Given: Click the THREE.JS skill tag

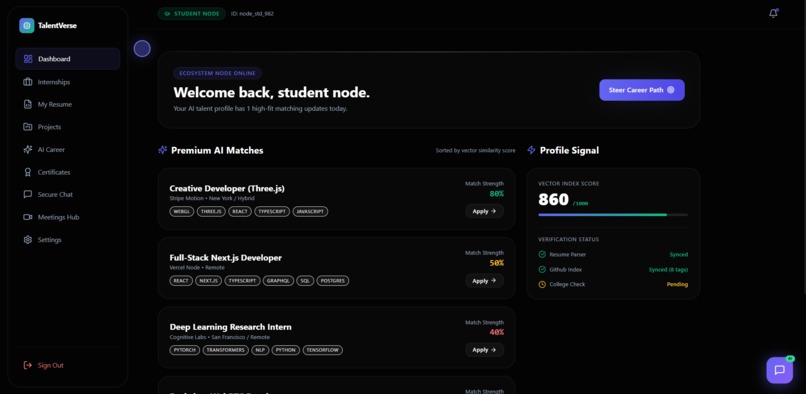Looking at the screenshot, I should click(x=211, y=211).
